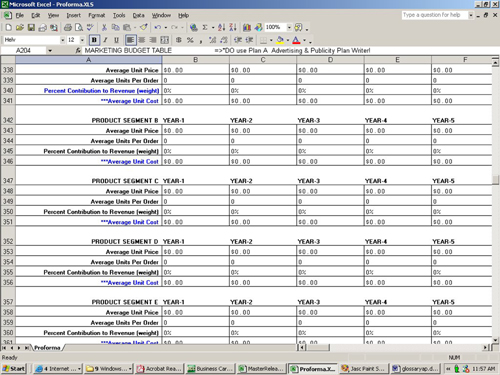Image resolution: width=500 pixels, height=375 pixels.
Task: Run the Spelling check icon
Action: click(90, 28)
